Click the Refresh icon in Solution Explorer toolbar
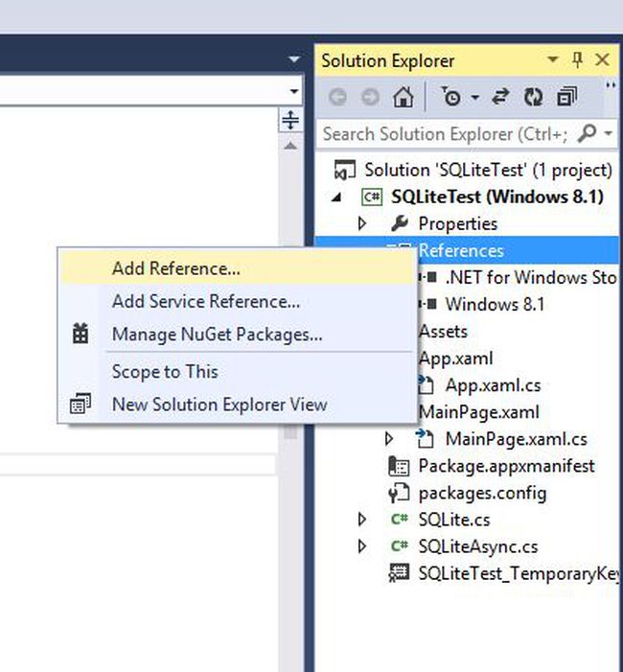Viewport: 623px width, 672px height. click(534, 97)
